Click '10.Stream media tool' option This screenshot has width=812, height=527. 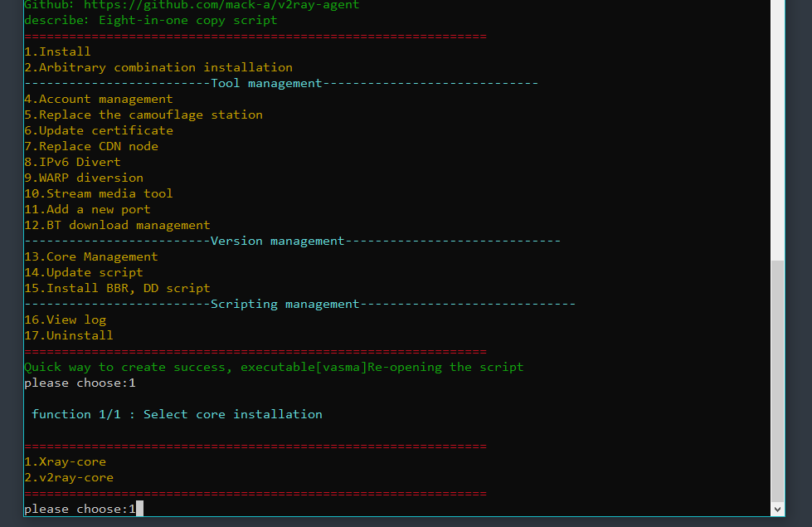pos(99,193)
